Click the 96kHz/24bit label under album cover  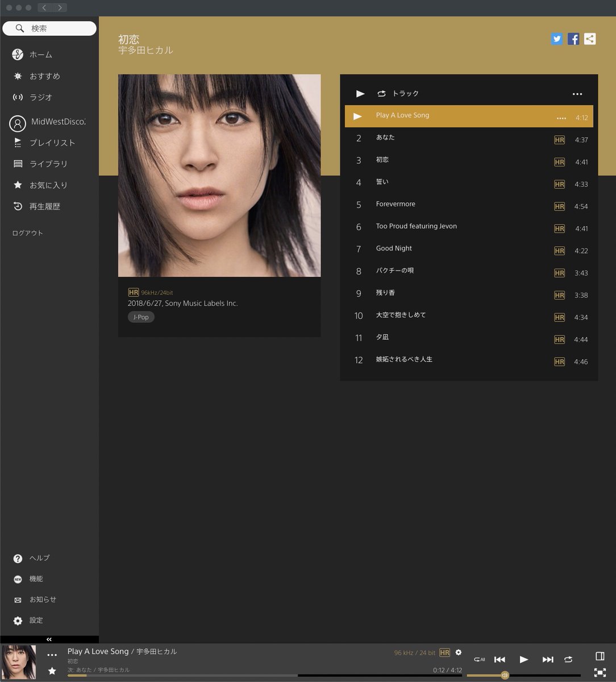[157, 293]
